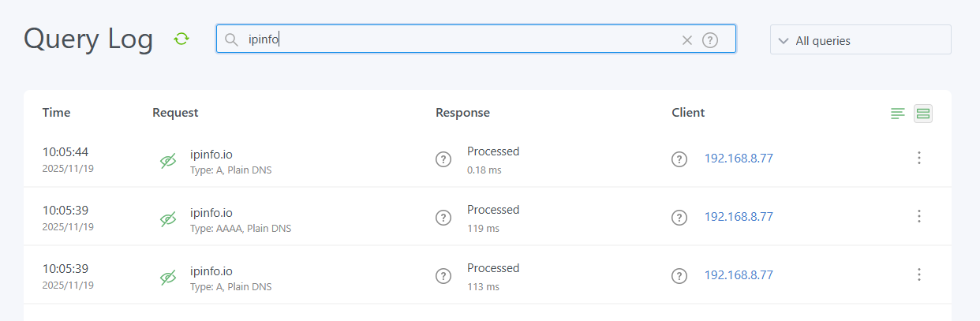The width and height of the screenshot is (980, 321).
Task: Click tracker eye icon on first ipinfo.io row
Action: pyautogui.click(x=168, y=161)
